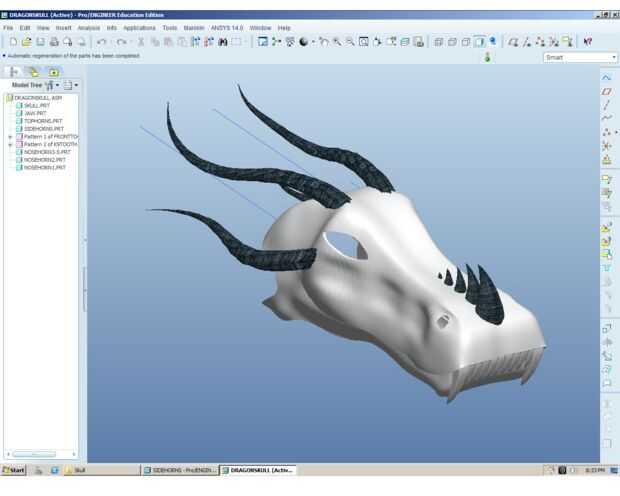Screen dimensions: 620x496
Task: Save the model with the Save icon
Action: tap(40, 42)
